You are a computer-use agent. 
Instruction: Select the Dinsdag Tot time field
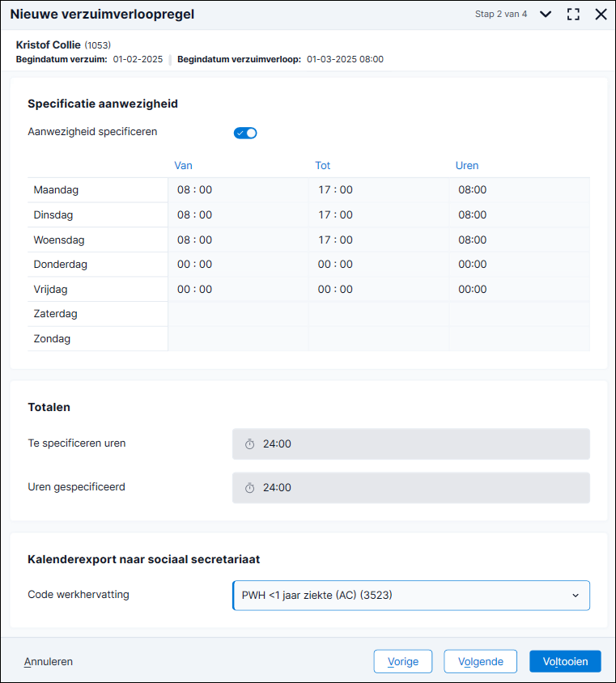[379, 214]
